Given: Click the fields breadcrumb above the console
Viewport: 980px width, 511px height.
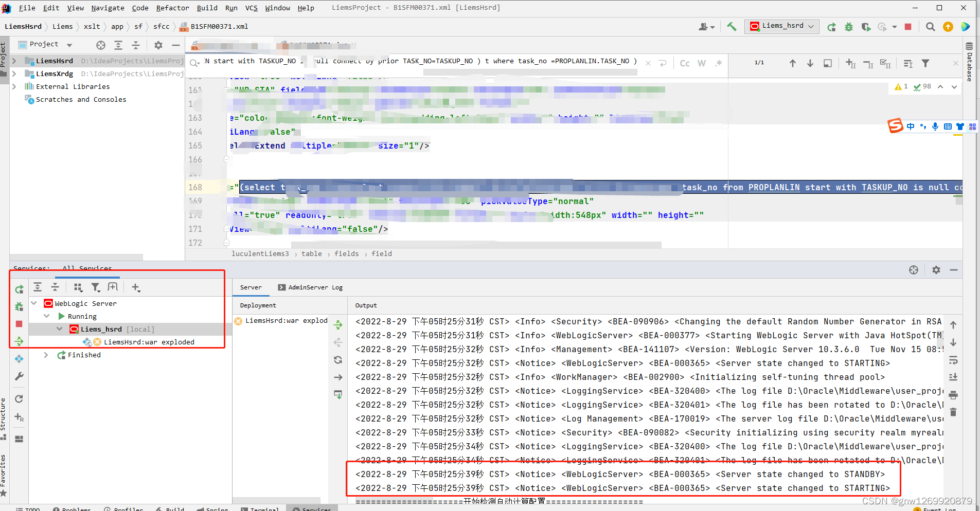Looking at the screenshot, I should coord(347,253).
